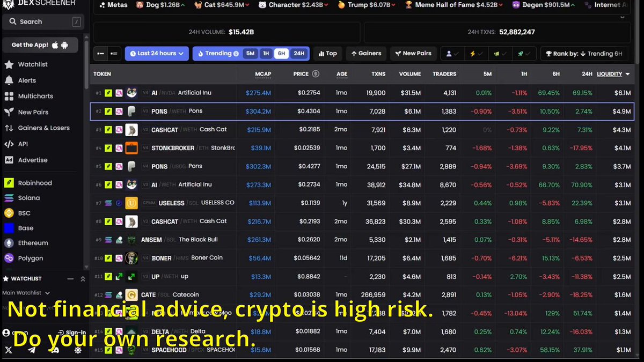Screen dimensions: 644x362
Task: Select the 1H trending tab
Action: coord(266,54)
